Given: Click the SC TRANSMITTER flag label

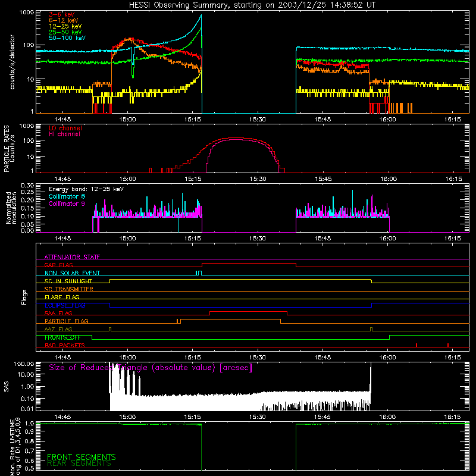Looking at the screenshot, I should pyautogui.click(x=69, y=289).
